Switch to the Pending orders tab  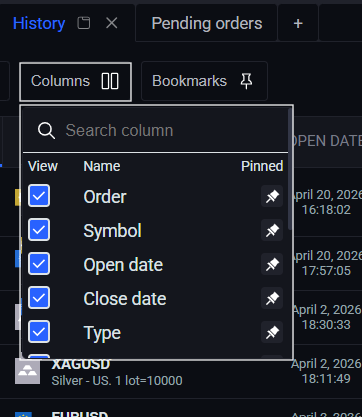tap(207, 23)
